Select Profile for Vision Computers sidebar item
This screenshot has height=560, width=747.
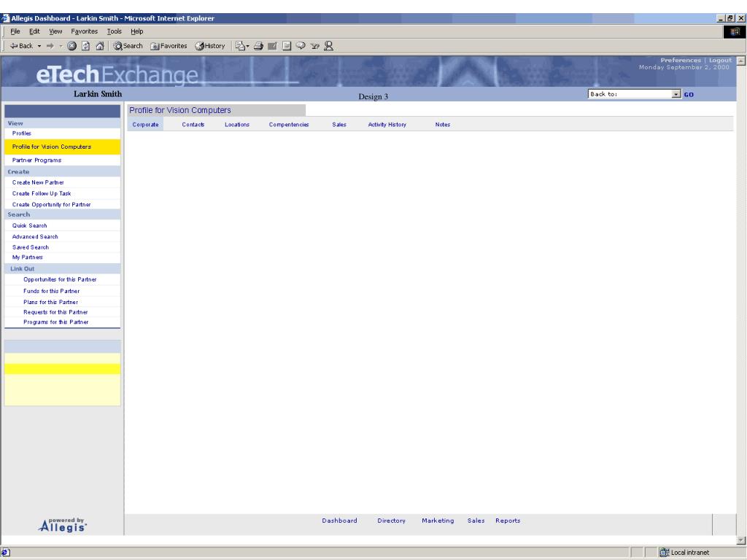pyautogui.click(x=63, y=147)
